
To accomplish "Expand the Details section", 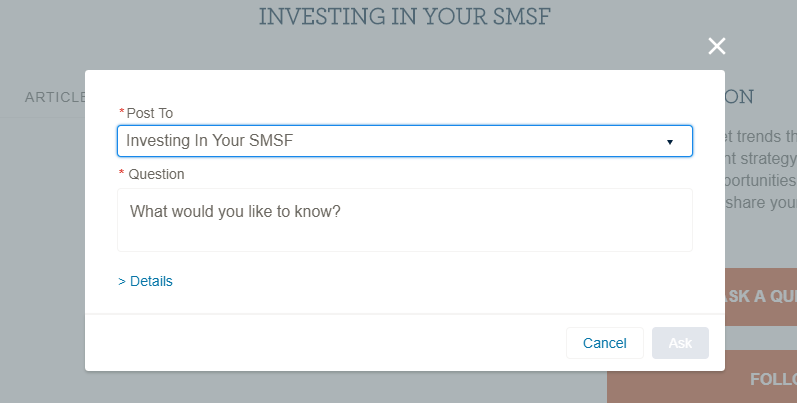I will click(x=150, y=281).
